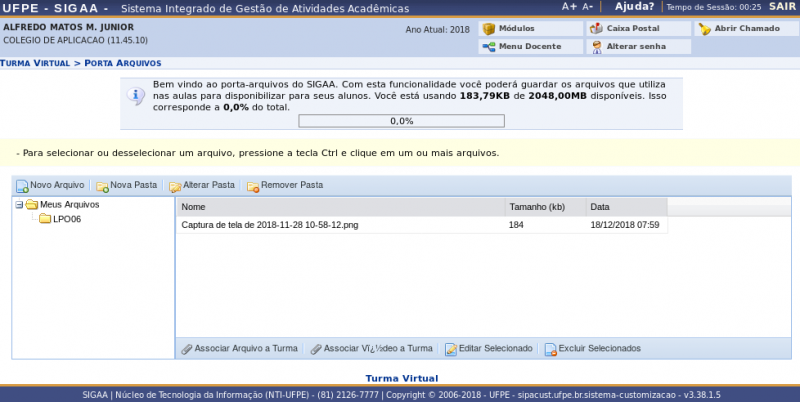The width and height of the screenshot is (800, 402).
Task: Log out with the SAIR link
Action: click(782, 7)
